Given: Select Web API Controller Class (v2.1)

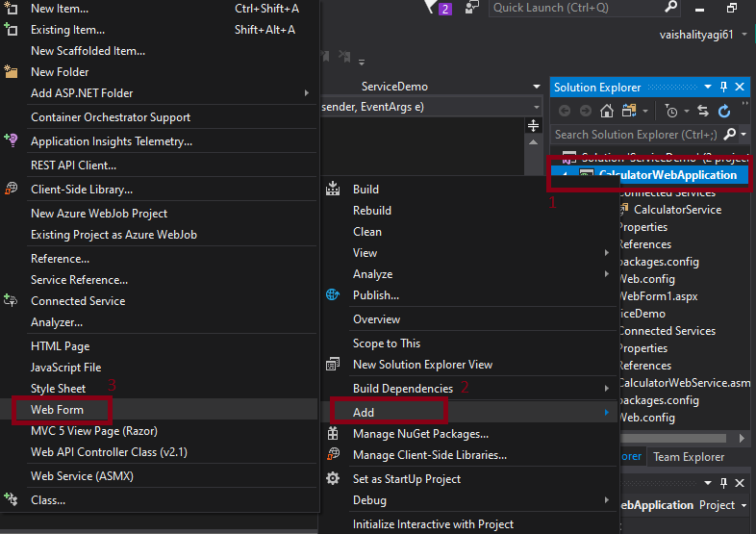Looking at the screenshot, I should (159, 452).
